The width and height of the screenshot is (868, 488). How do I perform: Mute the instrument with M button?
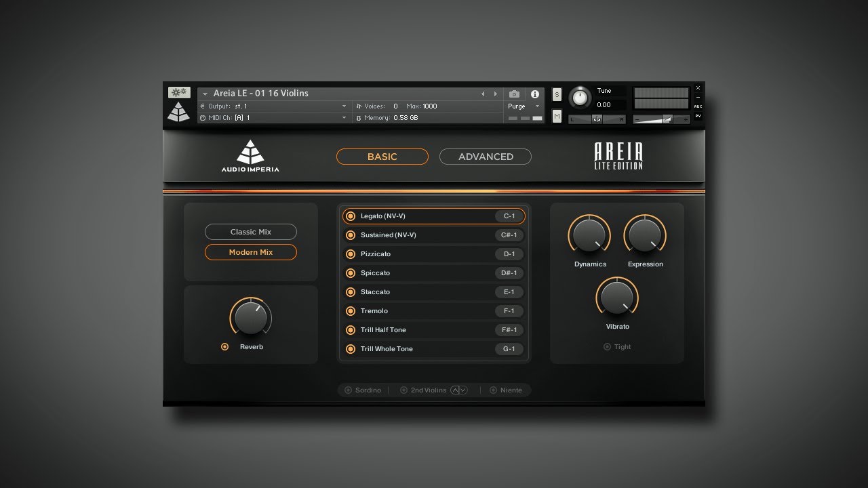[557, 117]
